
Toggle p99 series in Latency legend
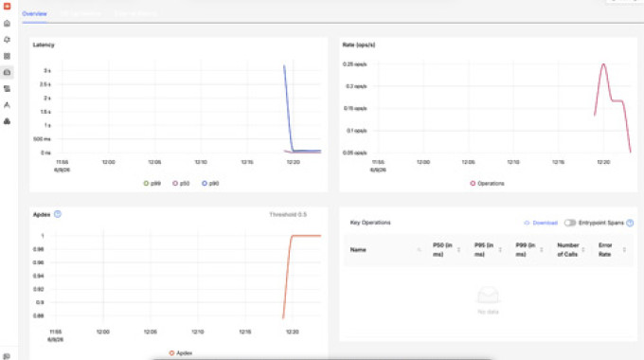pyautogui.click(x=152, y=183)
